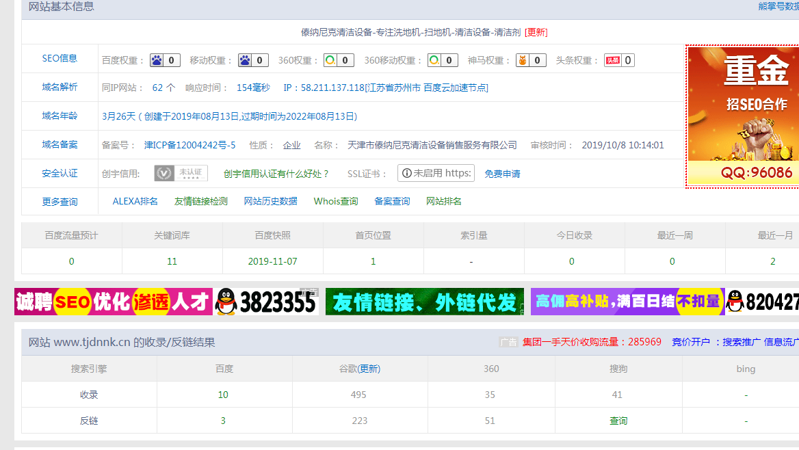Click the 最近一月 value 2
799x450 pixels.
773,261
